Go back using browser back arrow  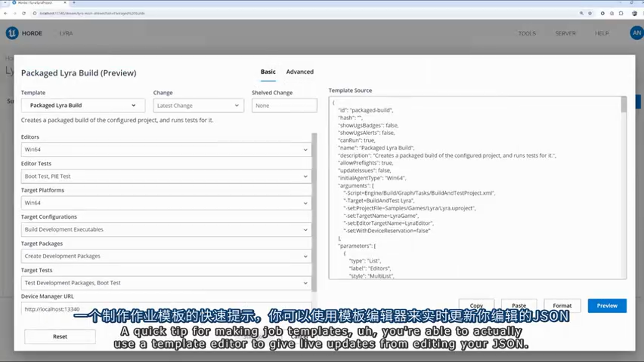(6, 13)
